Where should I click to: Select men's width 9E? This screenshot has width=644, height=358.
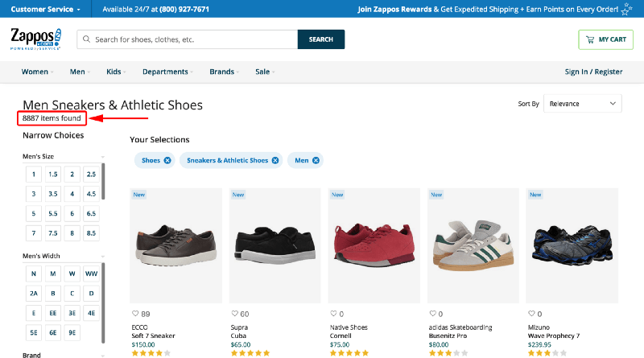(72, 332)
